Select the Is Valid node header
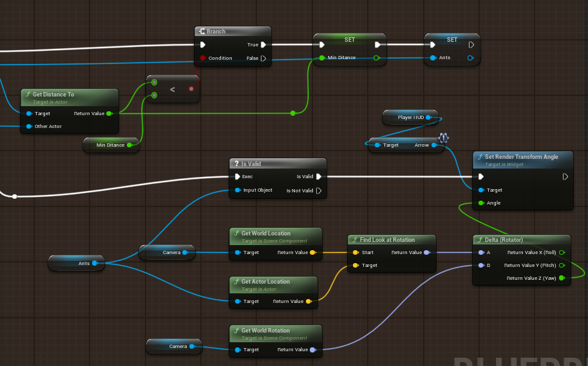Viewport: 588px width, 366px height. point(278,164)
